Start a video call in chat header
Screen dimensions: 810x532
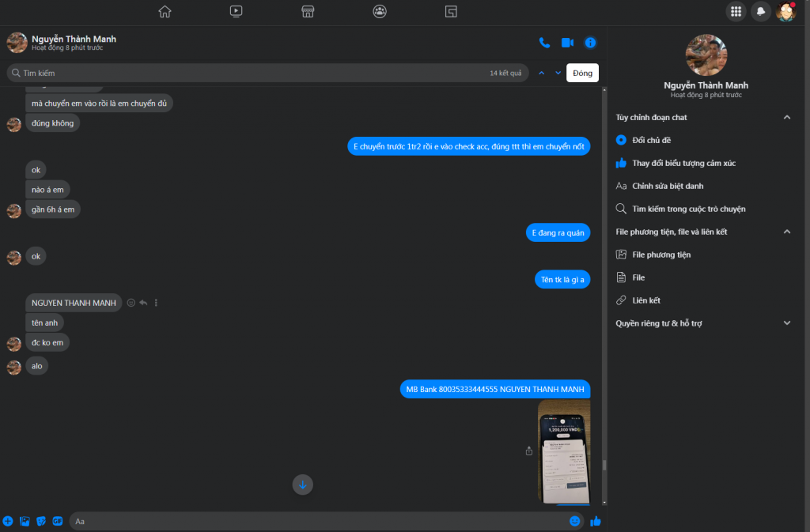click(567, 43)
